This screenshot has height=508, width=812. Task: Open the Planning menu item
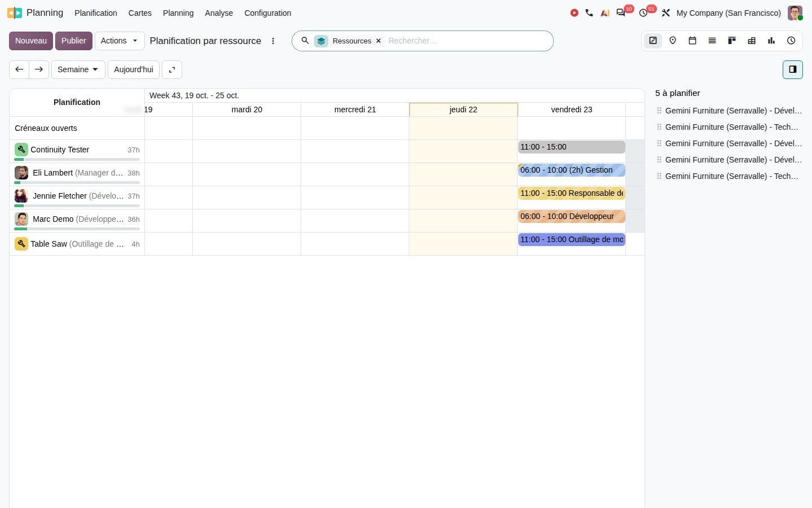178,13
